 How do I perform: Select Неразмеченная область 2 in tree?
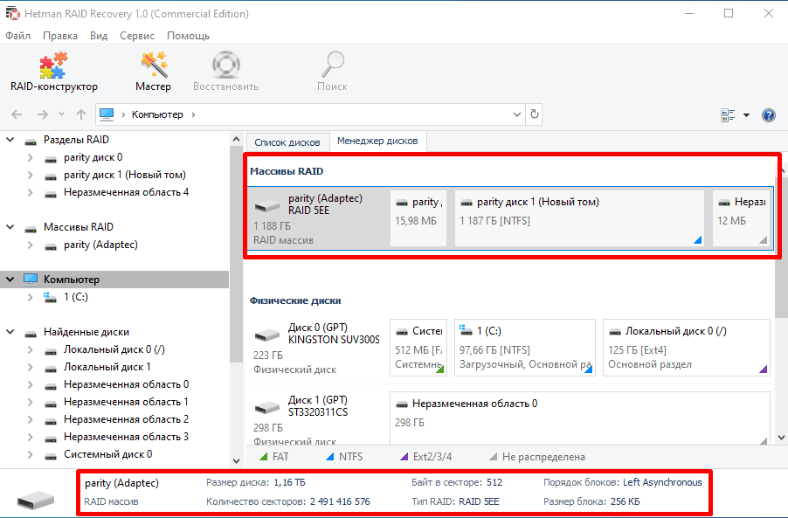126,420
